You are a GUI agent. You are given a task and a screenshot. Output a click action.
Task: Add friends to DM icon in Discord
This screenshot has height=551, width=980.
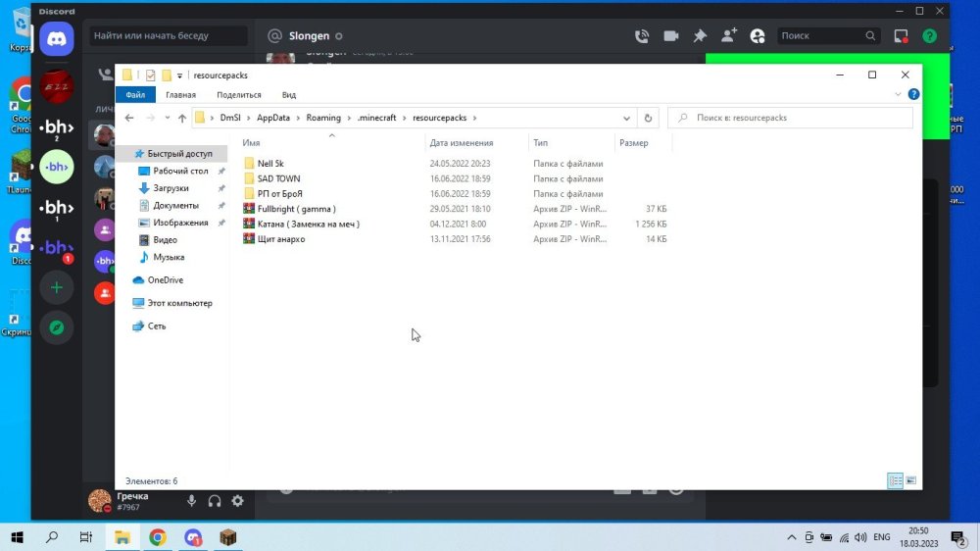[729, 35]
